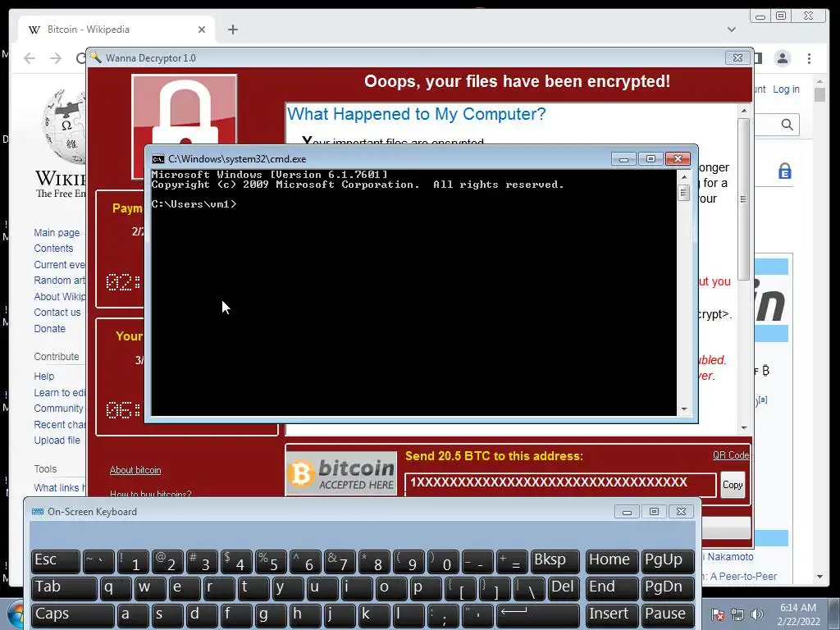
Task: Click Pause key on On-Screen Keyboard
Action: 668,615
